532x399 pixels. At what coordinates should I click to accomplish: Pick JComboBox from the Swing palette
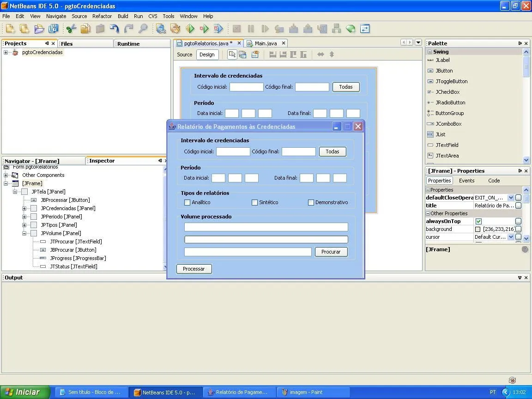click(448, 124)
